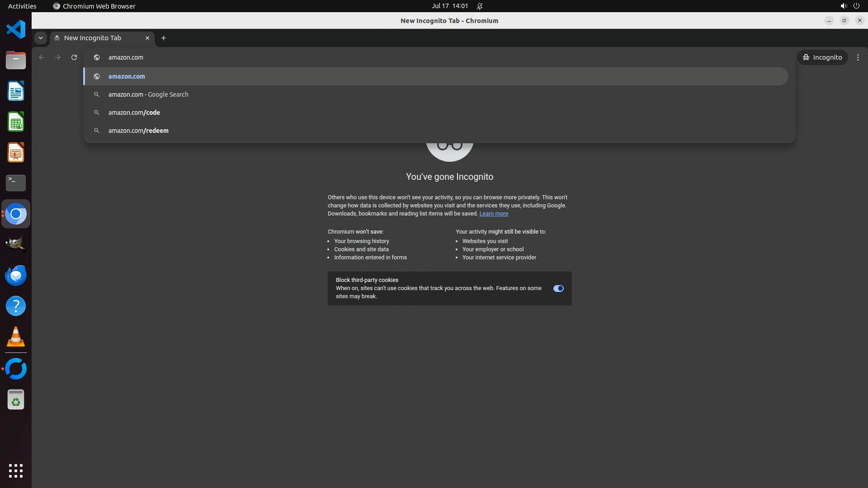Show Applications grid in dock

pos(16,470)
